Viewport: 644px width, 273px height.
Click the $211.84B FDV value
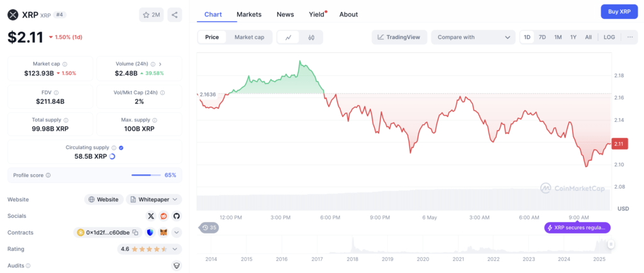pos(50,101)
